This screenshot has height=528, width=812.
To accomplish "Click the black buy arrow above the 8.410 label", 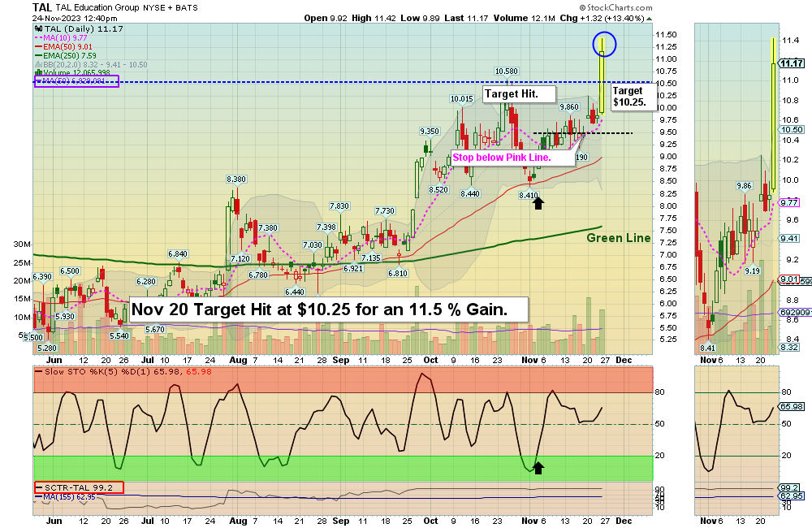I will (540, 202).
